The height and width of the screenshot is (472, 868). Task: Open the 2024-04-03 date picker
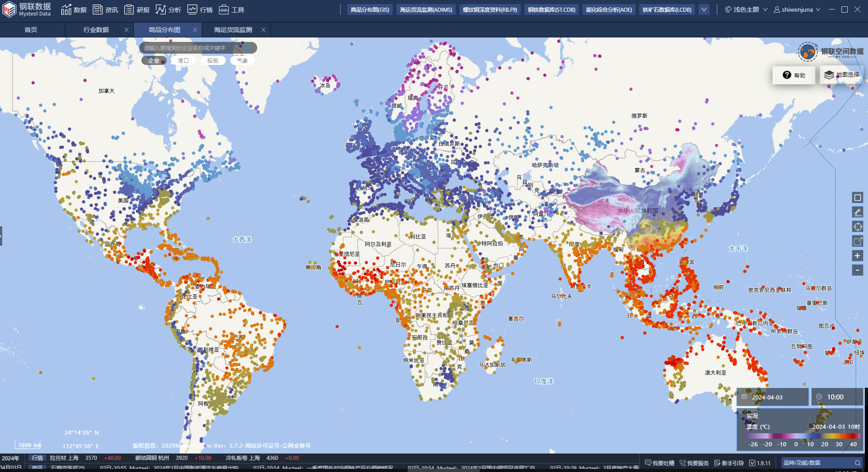773,397
